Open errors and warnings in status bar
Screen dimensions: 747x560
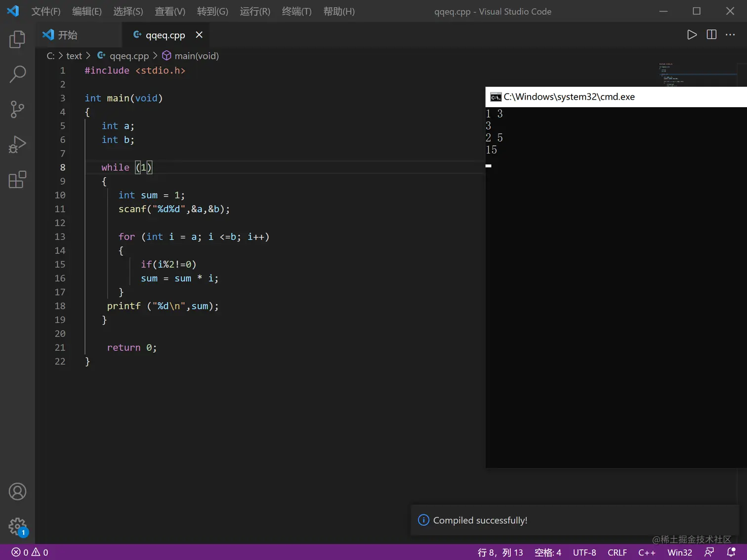point(30,552)
